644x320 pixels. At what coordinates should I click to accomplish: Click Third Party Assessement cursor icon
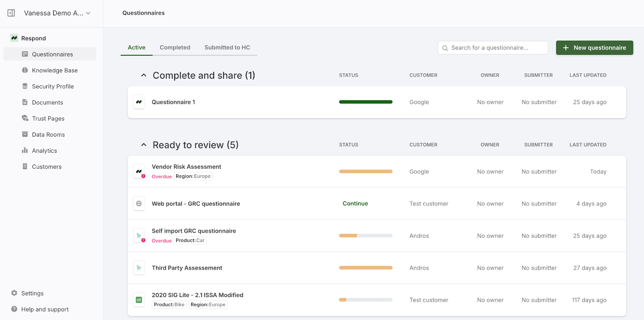point(139,268)
